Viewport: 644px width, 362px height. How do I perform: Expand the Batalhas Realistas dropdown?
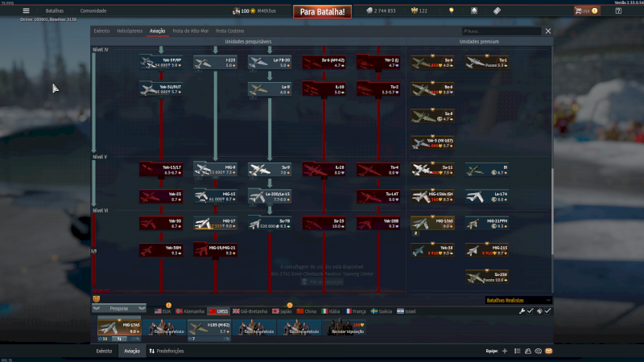pyautogui.click(x=518, y=300)
